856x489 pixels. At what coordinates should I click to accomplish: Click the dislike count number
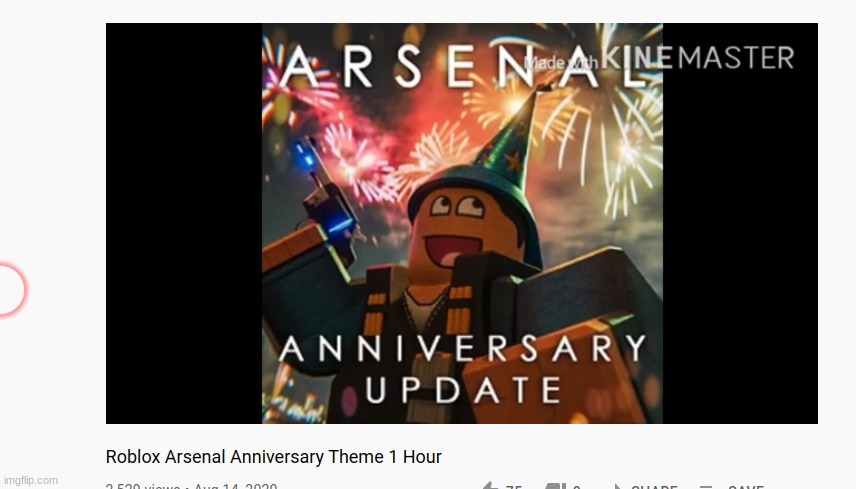576,486
